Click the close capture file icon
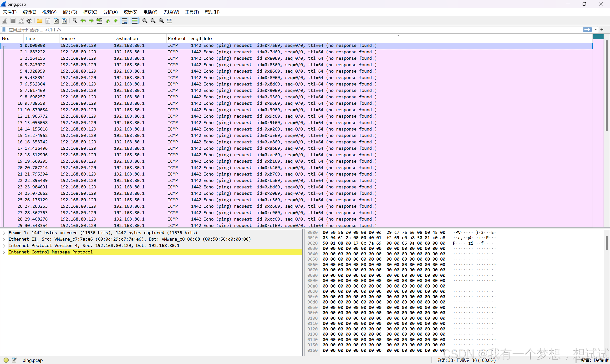Image resolution: width=610 pixels, height=364 pixels. click(56, 21)
